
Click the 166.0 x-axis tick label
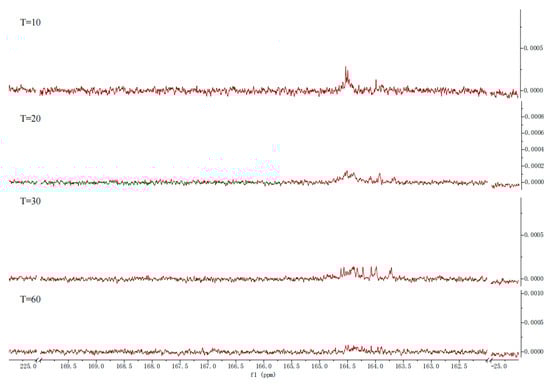[264, 366]
